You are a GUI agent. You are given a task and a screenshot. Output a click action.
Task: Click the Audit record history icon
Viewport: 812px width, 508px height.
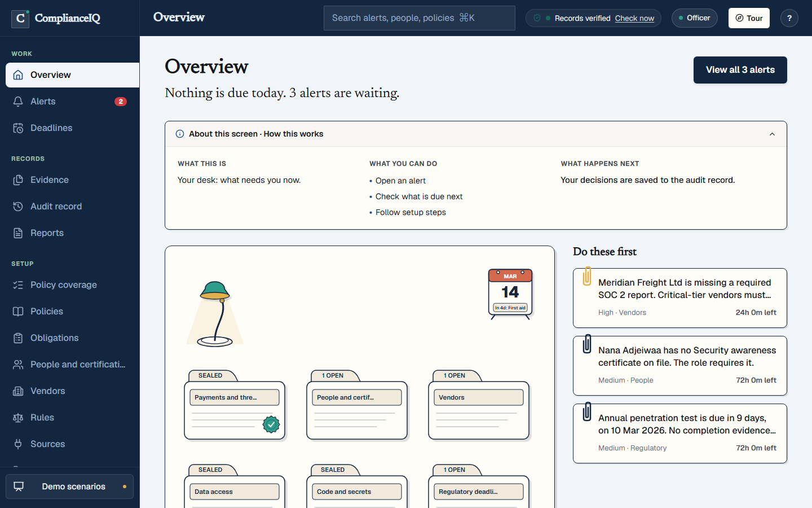coord(18,207)
